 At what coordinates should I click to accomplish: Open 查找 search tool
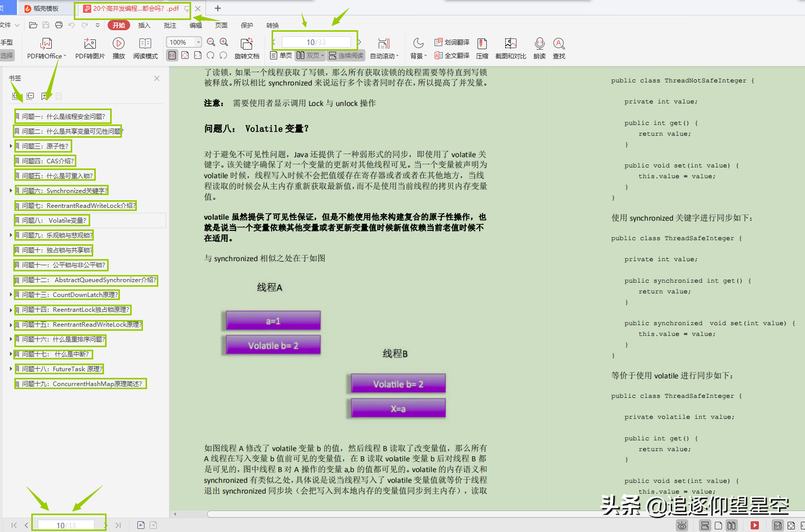tap(559, 49)
